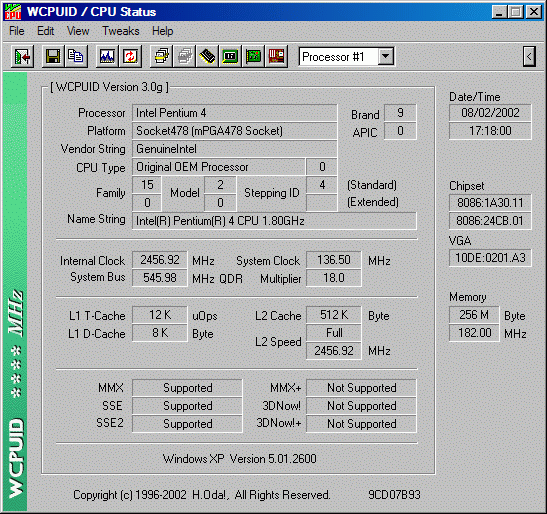Click the CPU Type code value '0'
The image size is (547, 514).
322,167
